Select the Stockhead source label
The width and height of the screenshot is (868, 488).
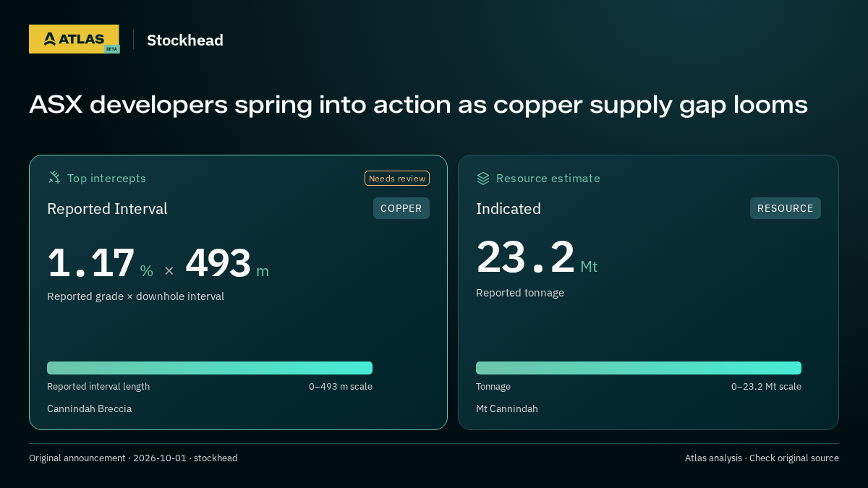coord(185,40)
